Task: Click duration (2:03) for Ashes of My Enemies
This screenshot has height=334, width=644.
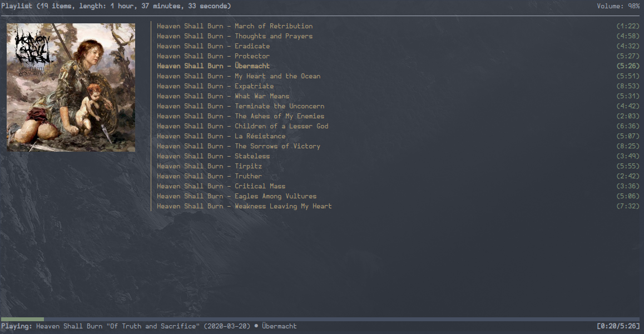Action: 628,116
